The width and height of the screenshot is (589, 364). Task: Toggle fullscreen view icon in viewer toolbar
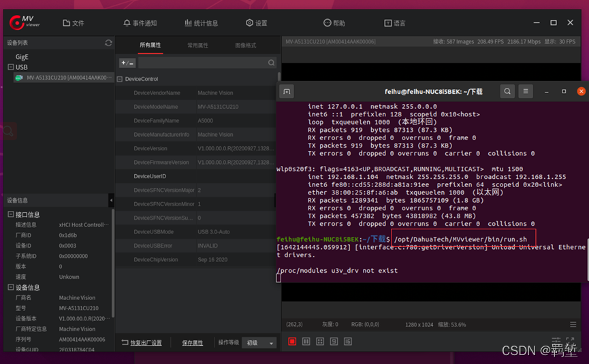click(570, 340)
